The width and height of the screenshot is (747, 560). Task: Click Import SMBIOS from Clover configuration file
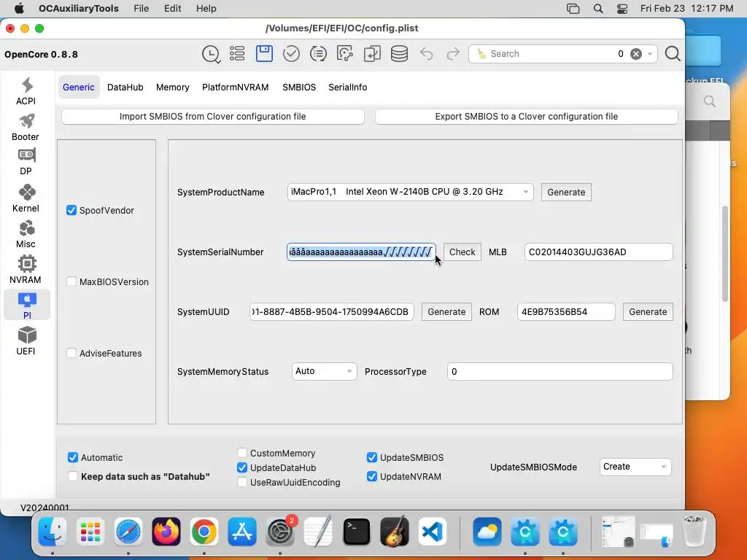pyautogui.click(x=213, y=117)
